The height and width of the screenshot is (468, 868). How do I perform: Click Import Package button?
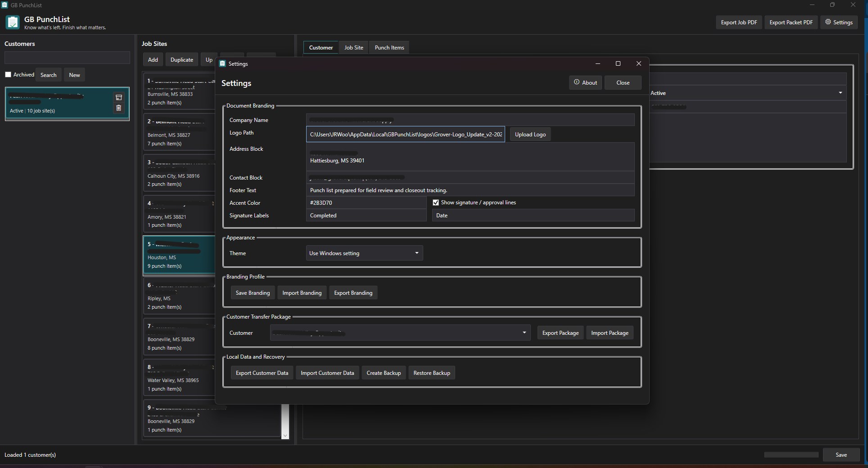tap(610, 333)
